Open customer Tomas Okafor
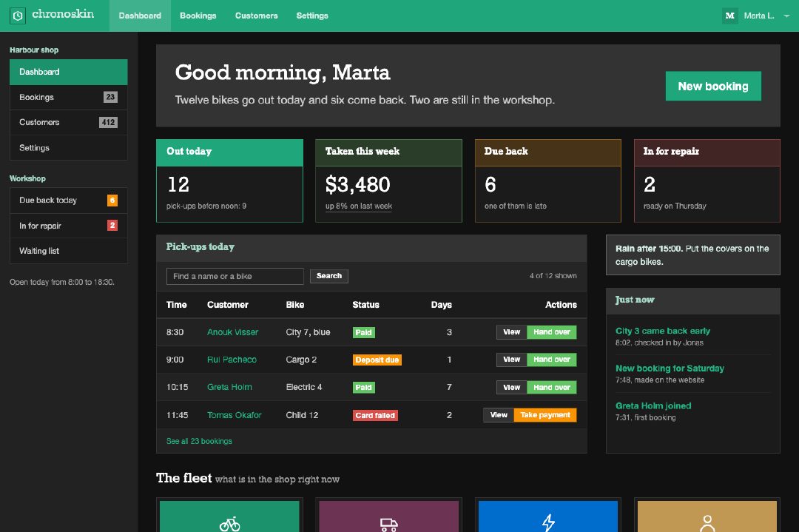 coord(234,415)
